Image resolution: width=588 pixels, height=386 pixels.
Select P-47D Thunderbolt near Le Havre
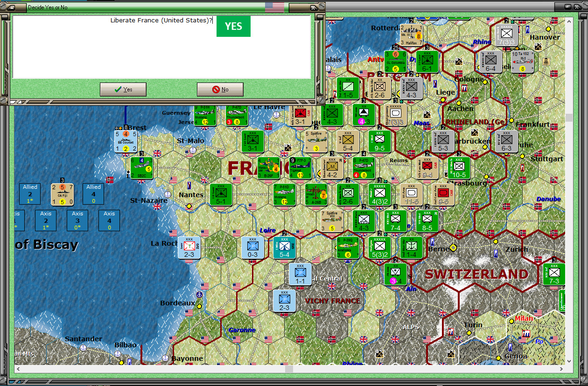pos(237,116)
